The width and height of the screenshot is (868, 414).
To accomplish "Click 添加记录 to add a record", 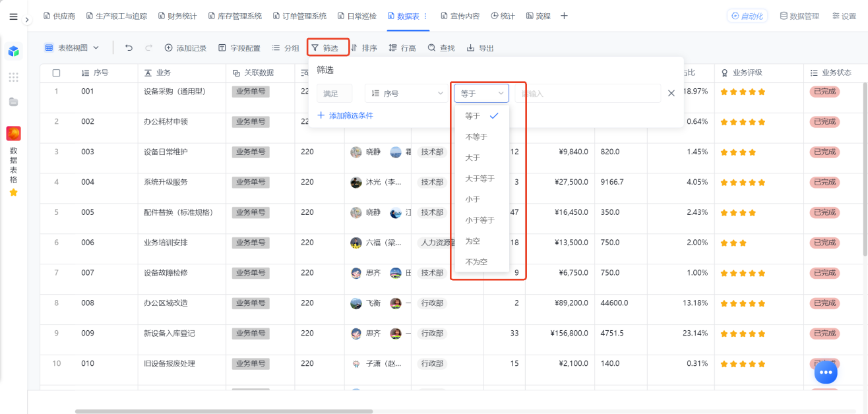I will tap(185, 47).
